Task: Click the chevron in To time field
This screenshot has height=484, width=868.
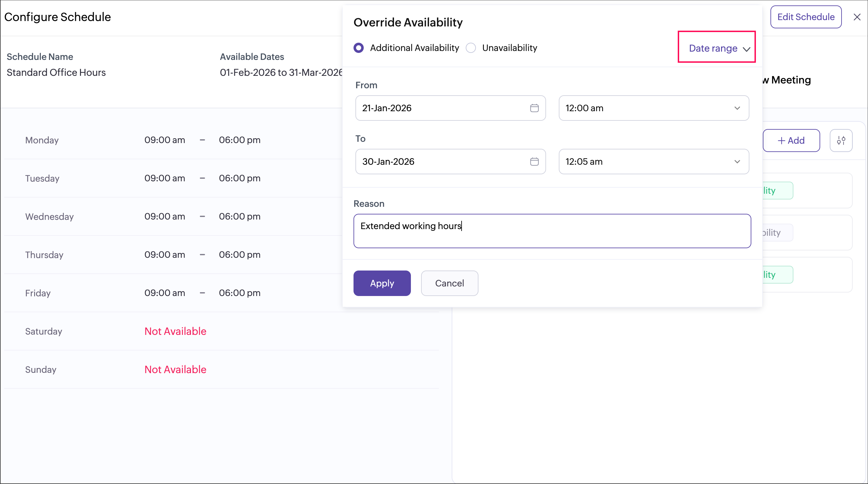Action: point(737,162)
